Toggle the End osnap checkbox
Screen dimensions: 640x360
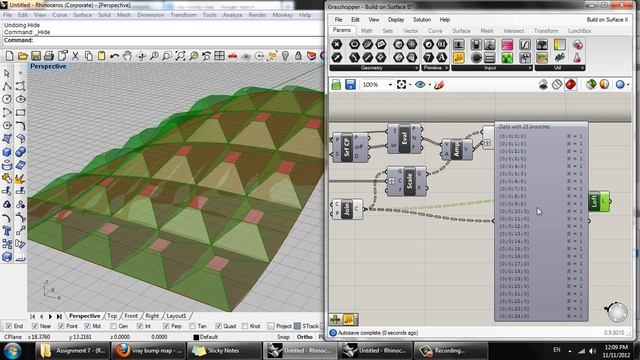tap(9, 326)
